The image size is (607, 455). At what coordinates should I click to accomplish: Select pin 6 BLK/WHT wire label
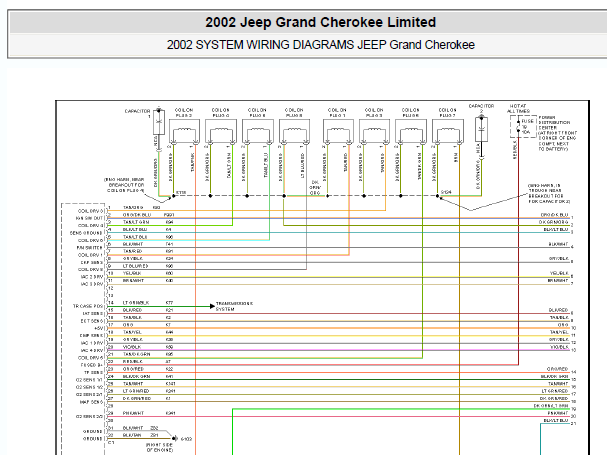[133, 244]
